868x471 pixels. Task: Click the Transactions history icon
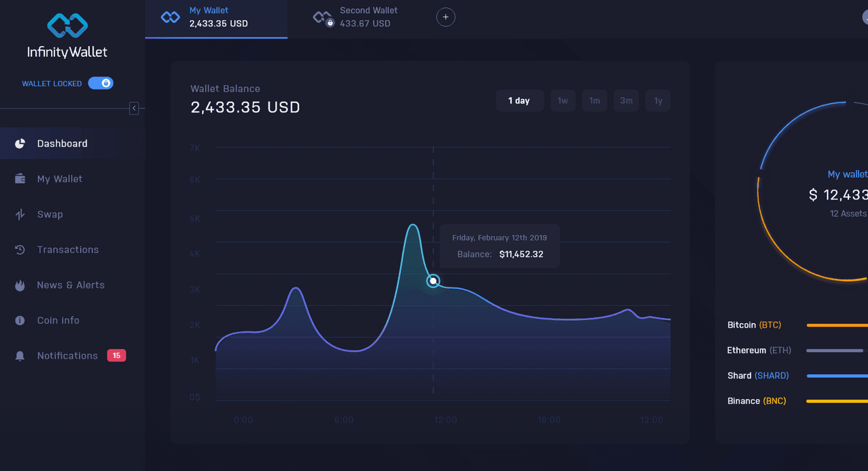pyautogui.click(x=20, y=250)
